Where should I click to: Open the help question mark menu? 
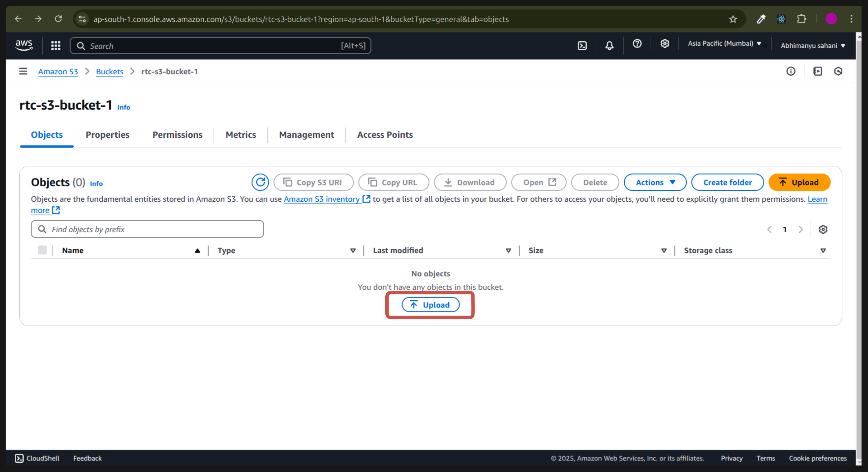(637, 44)
